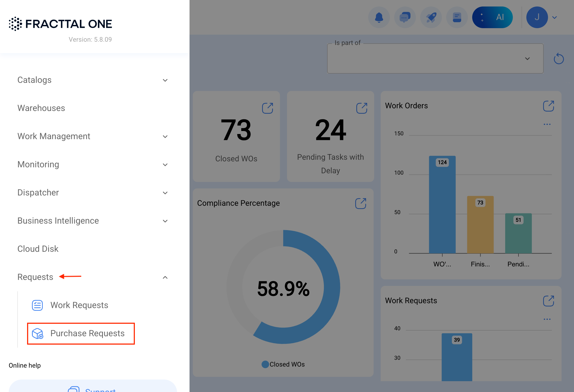
Task: Open the notifications bell
Action: pos(379,17)
